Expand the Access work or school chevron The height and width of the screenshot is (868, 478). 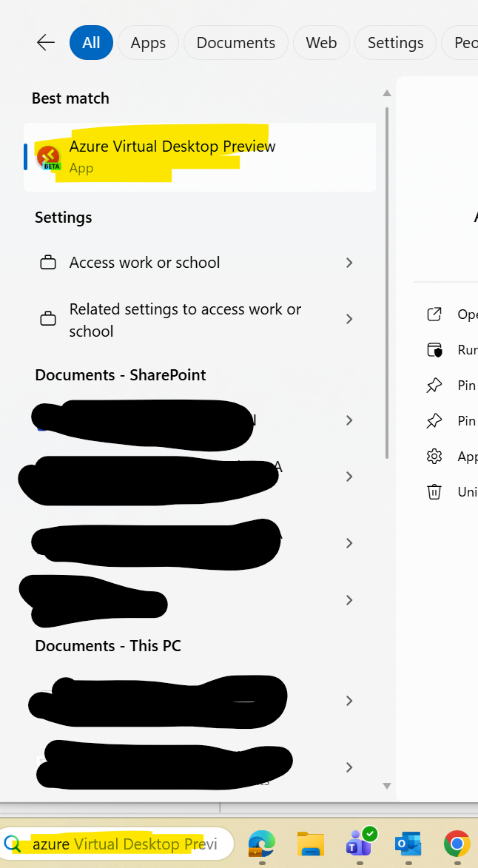[349, 263]
